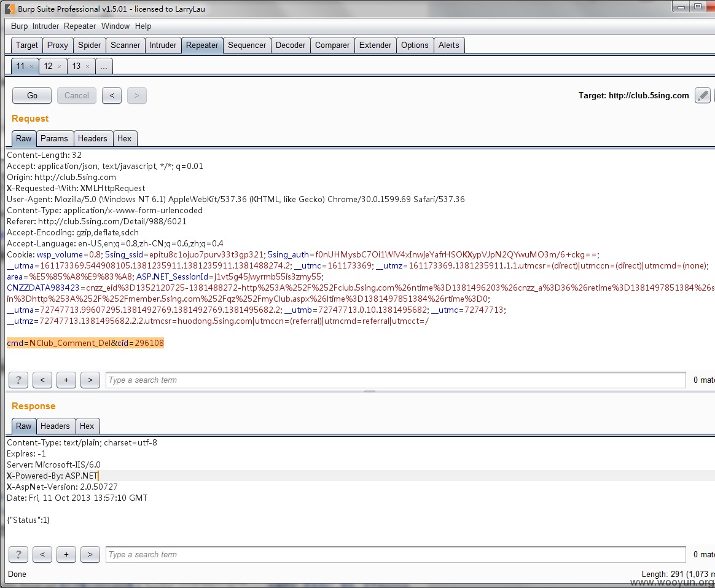
Task: Click the Cancel button
Action: (x=77, y=95)
